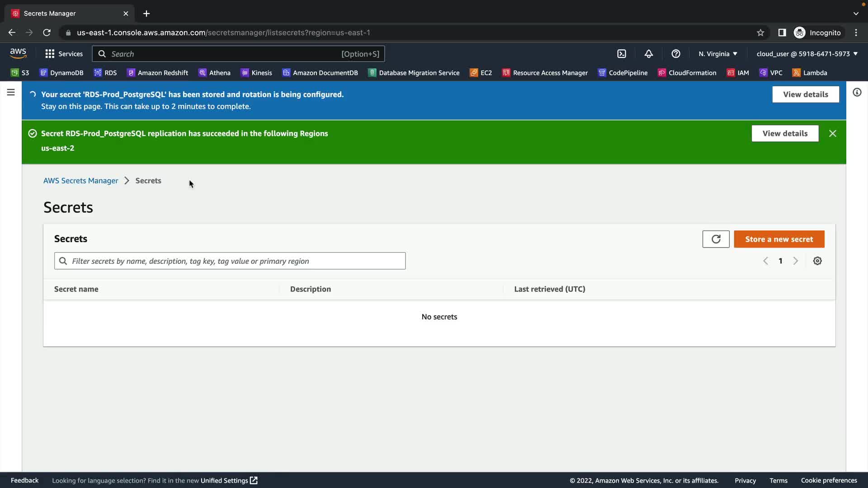
Task: Open the help question mark icon
Action: [676, 54]
